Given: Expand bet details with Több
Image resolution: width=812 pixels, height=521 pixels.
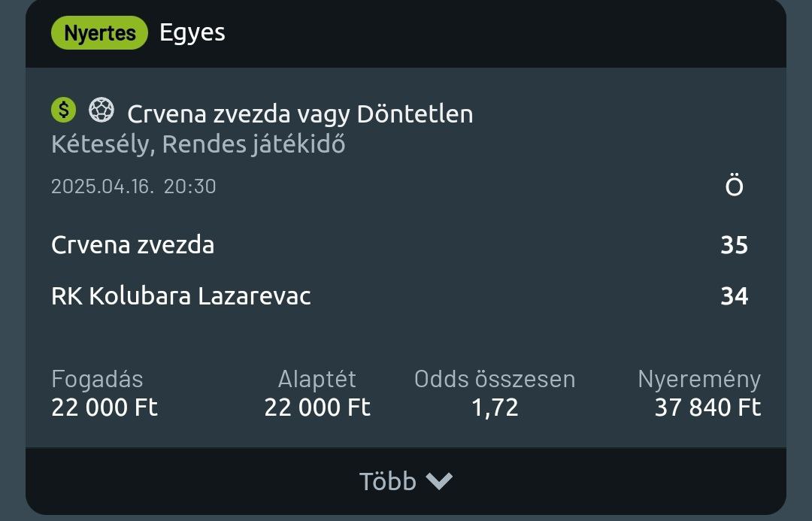Looking at the screenshot, I should click(388, 481).
